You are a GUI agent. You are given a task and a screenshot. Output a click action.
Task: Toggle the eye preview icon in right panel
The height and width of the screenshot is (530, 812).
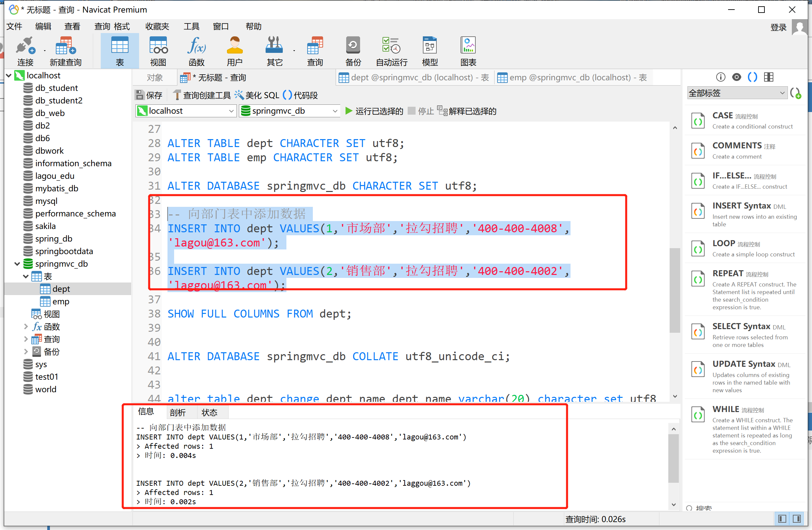[x=736, y=77]
